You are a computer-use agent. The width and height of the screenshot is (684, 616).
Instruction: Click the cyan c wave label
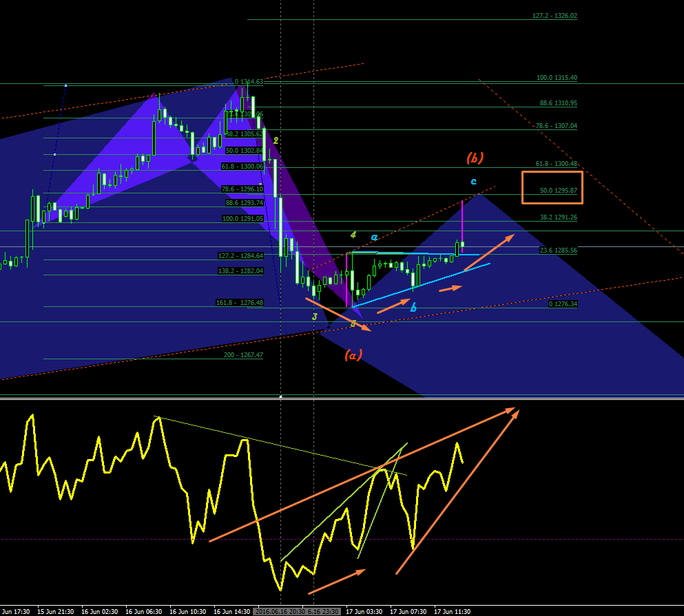(473, 181)
